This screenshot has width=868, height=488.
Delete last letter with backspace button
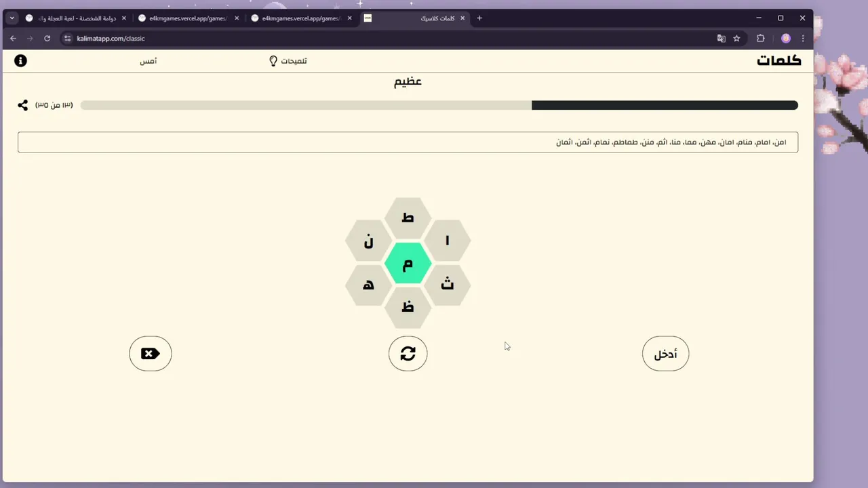151,354
